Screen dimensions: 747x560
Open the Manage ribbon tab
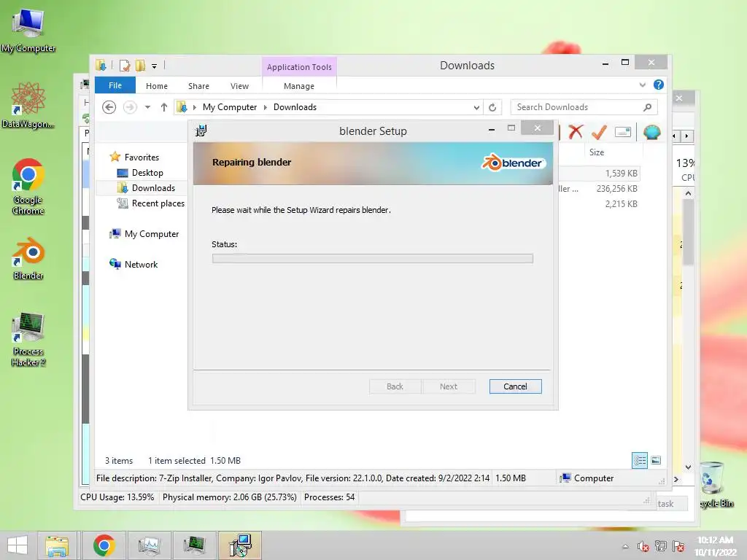(x=298, y=86)
